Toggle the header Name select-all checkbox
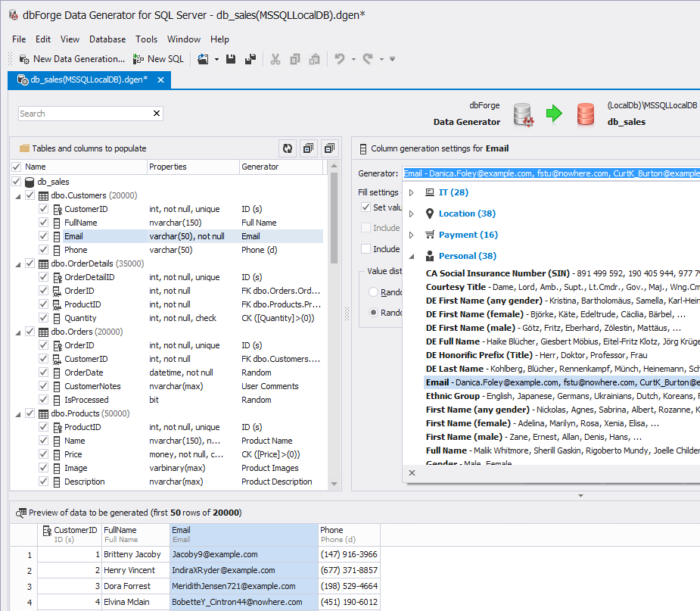Screen dimensions: 700x611 pos(17,167)
